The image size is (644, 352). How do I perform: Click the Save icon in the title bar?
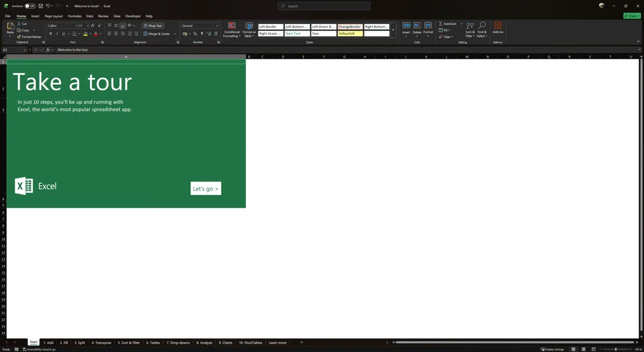click(40, 6)
